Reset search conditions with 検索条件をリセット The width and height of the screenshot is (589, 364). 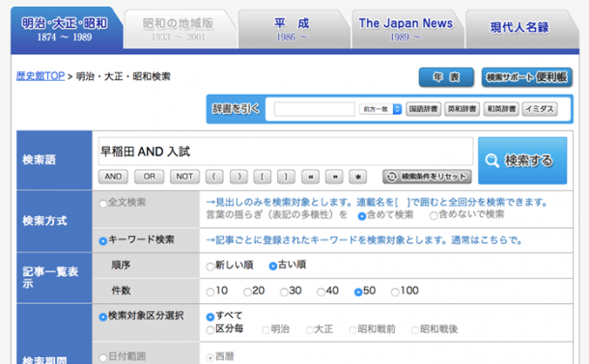pos(427,177)
